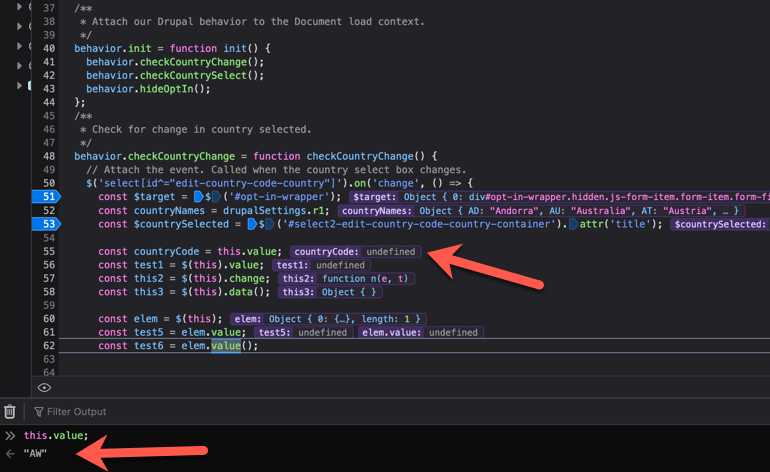
Task: Expand the this3 Object inline preview
Action: (x=330, y=292)
